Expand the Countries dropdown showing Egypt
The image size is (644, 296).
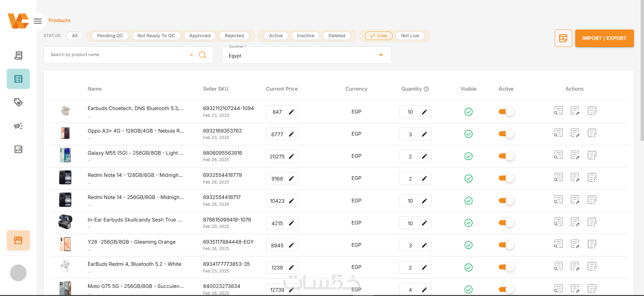(381, 55)
